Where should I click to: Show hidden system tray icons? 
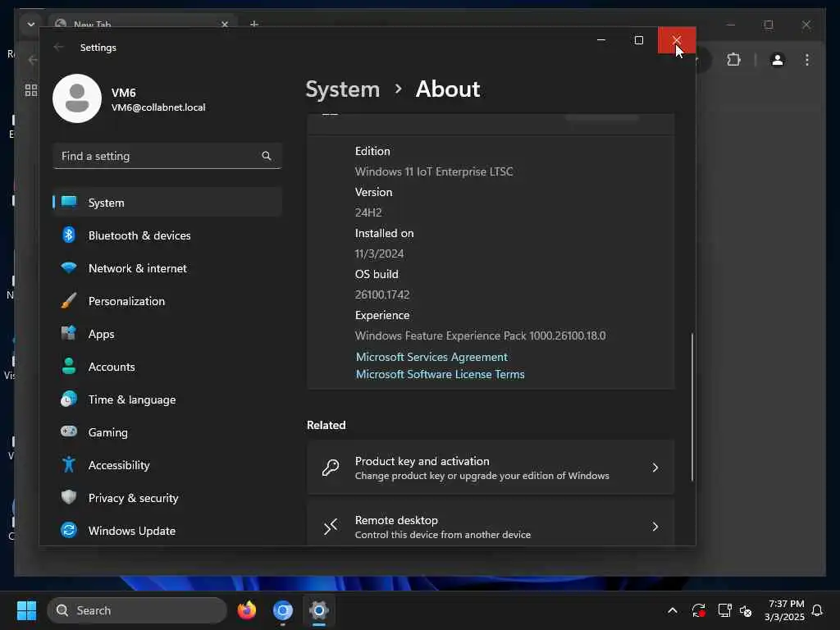click(x=673, y=610)
